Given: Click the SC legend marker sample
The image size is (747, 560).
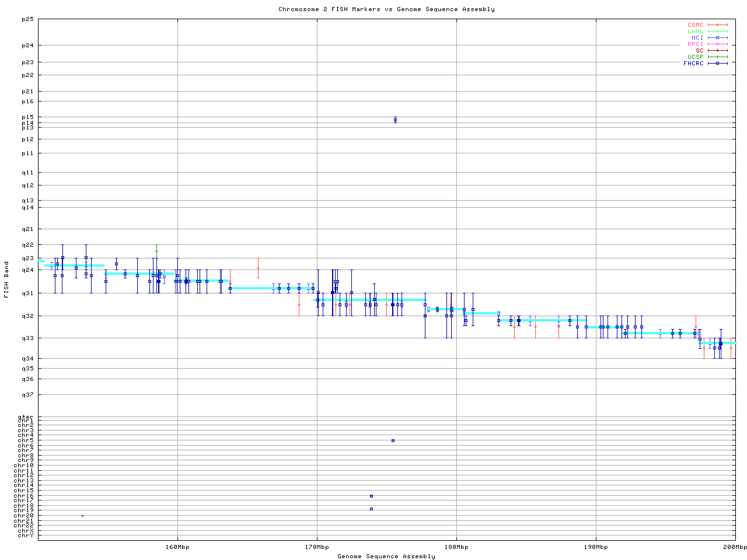Looking at the screenshot, I should (717, 50).
